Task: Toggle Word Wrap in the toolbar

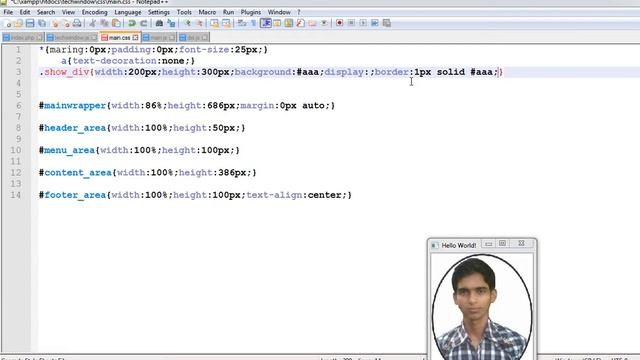Action: pos(242,23)
